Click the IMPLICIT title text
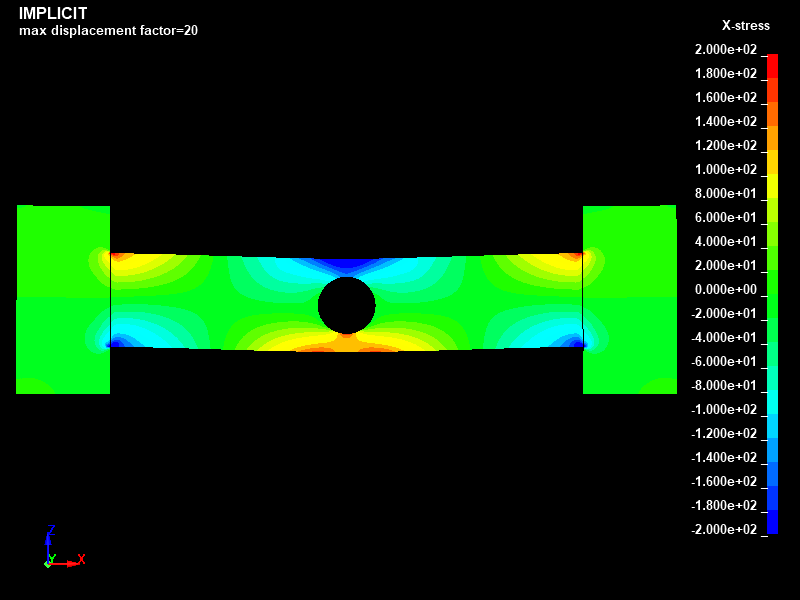The height and width of the screenshot is (600, 800). click(53, 14)
